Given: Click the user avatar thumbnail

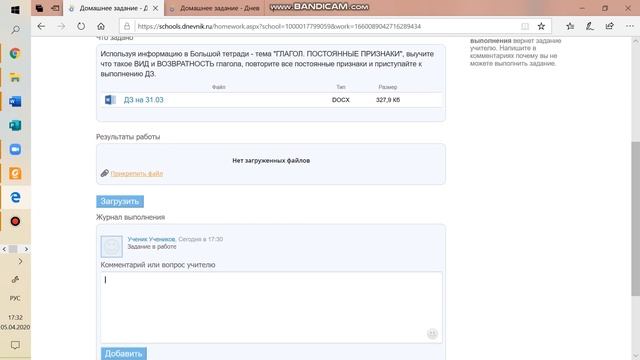Looking at the screenshot, I should pos(111,246).
